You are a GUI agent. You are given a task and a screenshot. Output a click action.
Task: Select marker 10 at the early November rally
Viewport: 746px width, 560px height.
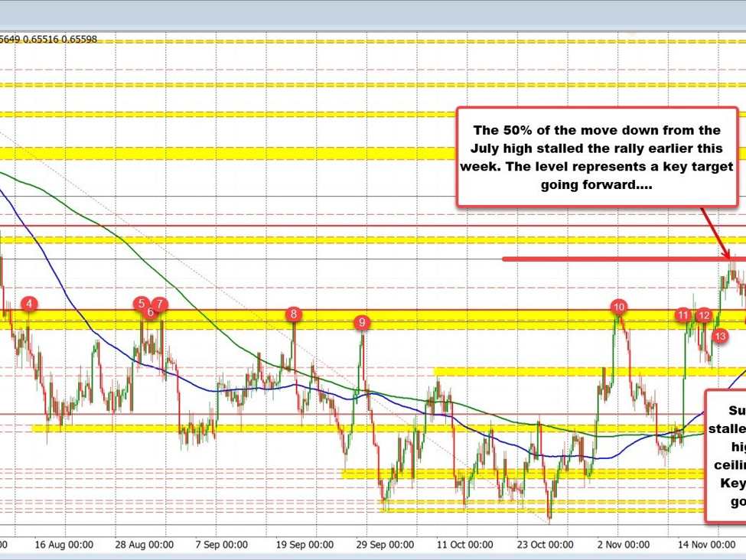pyautogui.click(x=619, y=308)
